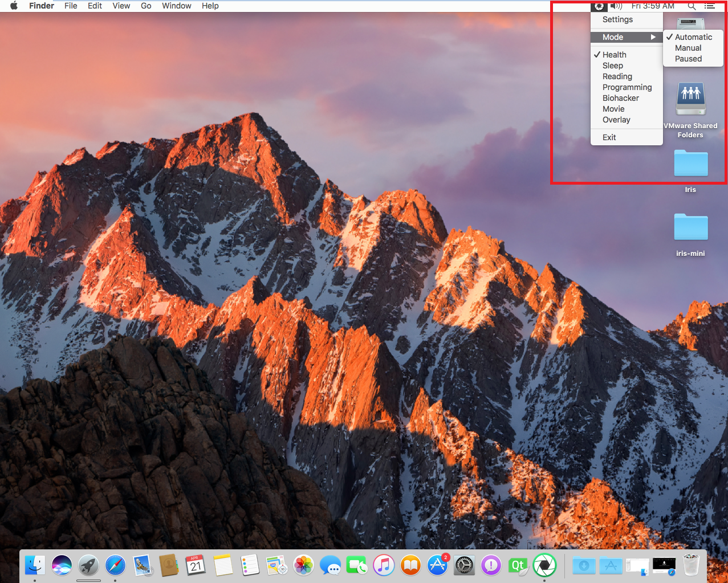
Task: Open the View menu
Action: tap(121, 6)
